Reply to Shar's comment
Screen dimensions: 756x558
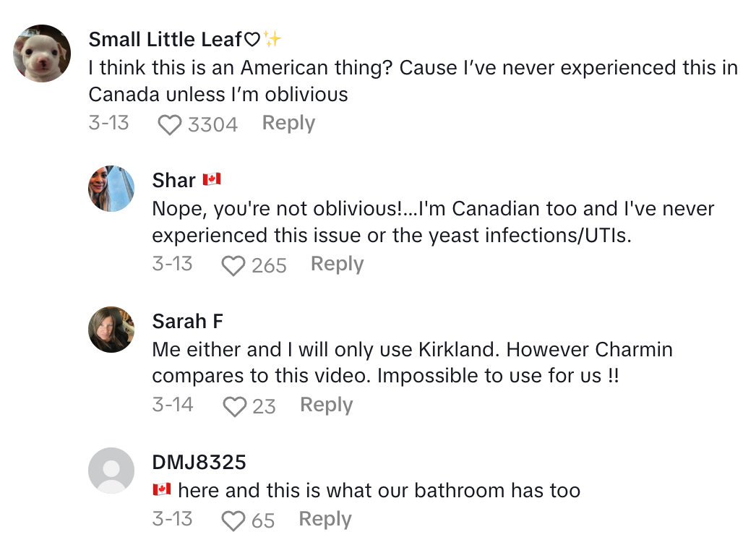click(x=337, y=264)
